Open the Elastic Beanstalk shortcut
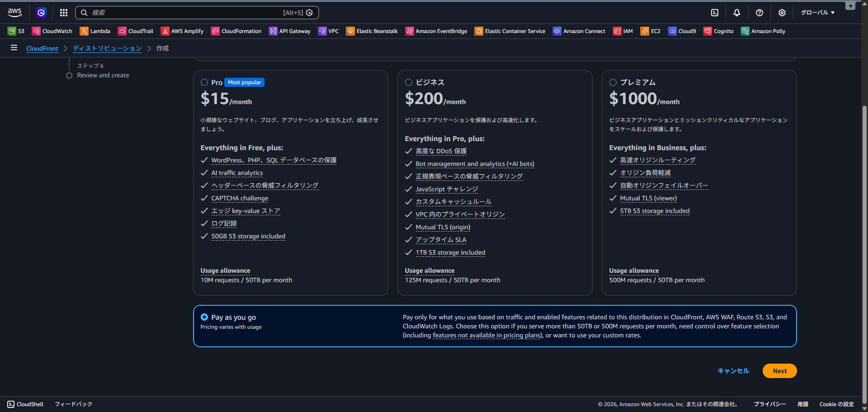Viewport: 868px width, 412px height. click(x=372, y=31)
